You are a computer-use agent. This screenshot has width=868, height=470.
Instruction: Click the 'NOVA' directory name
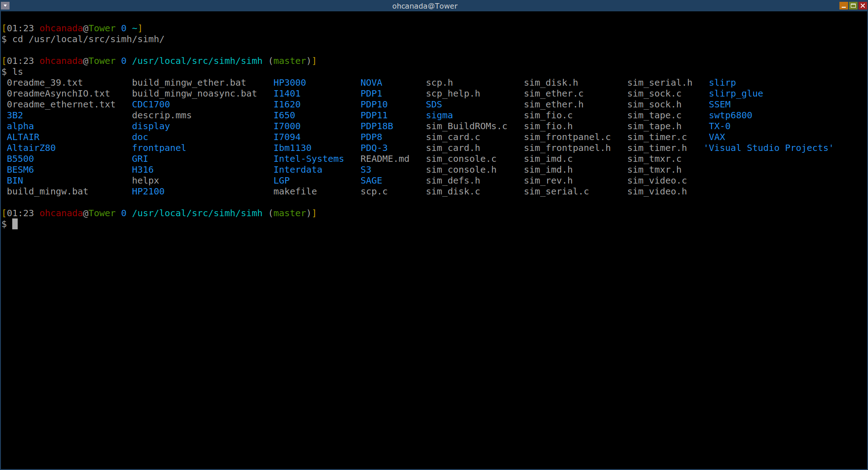[x=371, y=83]
